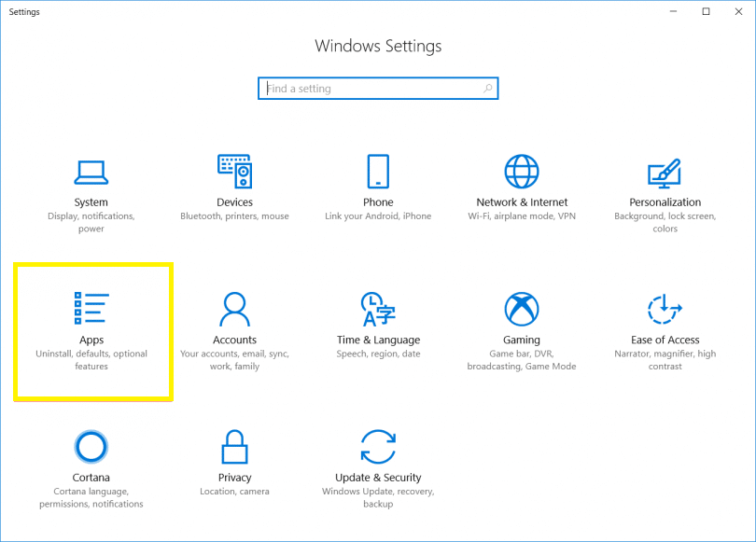Select the Update & Security heading
This screenshot has height=542, width=756.
pos(378,478)
